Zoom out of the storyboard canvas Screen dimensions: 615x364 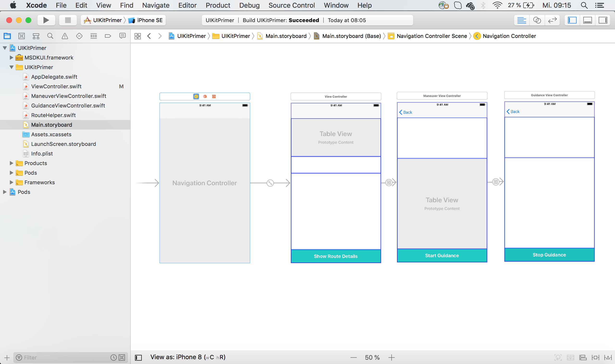[x=354, y=358]
